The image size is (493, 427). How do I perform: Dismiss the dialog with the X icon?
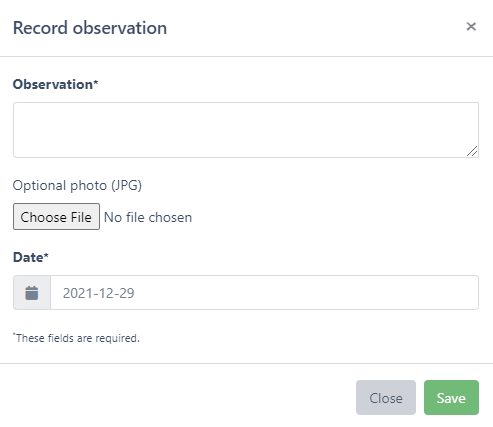click(x=471, y=26)
